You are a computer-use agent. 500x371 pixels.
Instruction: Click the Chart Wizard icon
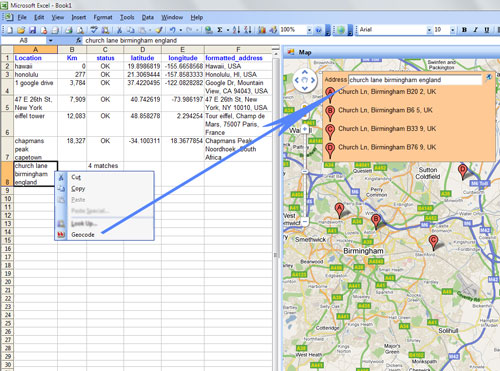point(262,30)
